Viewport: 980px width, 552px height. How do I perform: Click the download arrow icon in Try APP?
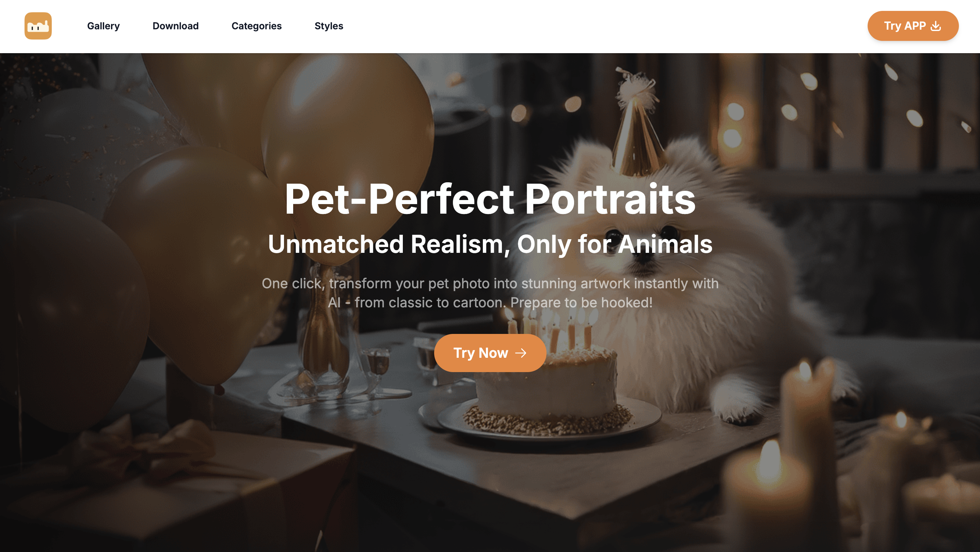[935, 26]
